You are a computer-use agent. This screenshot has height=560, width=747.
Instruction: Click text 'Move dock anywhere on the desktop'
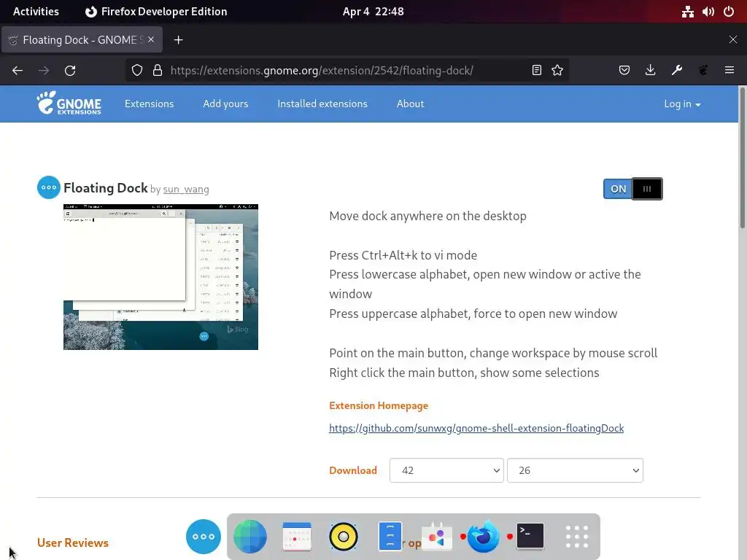pyautogui.click(x=427, y=216)
